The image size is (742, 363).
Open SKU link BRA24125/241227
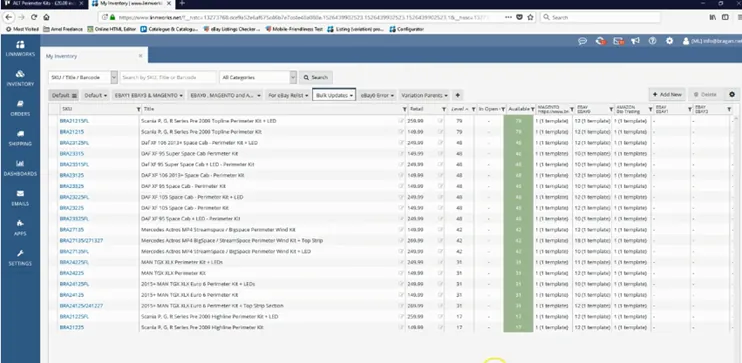81,306
